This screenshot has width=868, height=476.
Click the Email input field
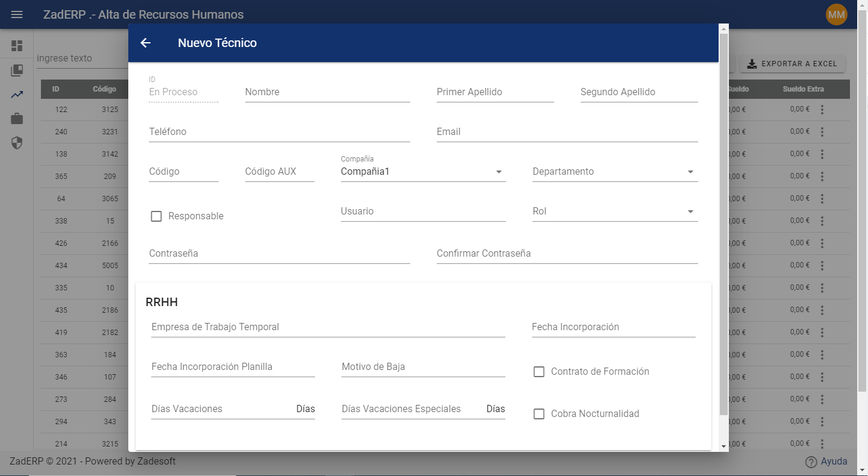[x=567, y=132]
